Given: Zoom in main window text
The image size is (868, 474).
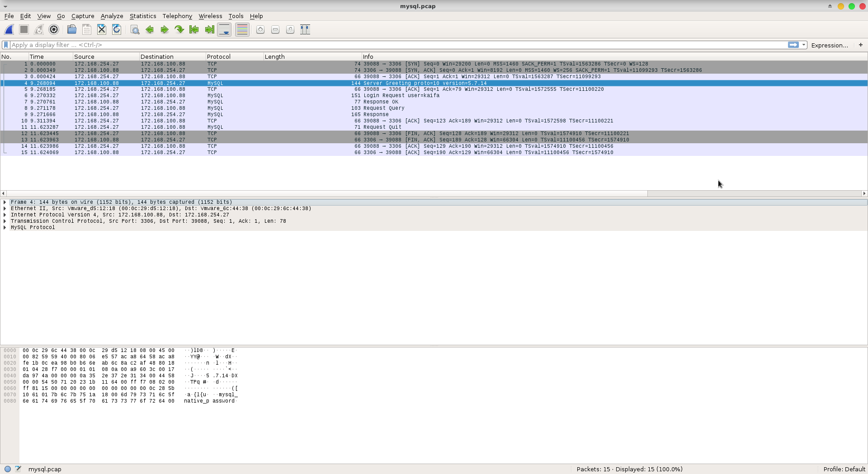Looking at the screenshot, I should (260, 30).
